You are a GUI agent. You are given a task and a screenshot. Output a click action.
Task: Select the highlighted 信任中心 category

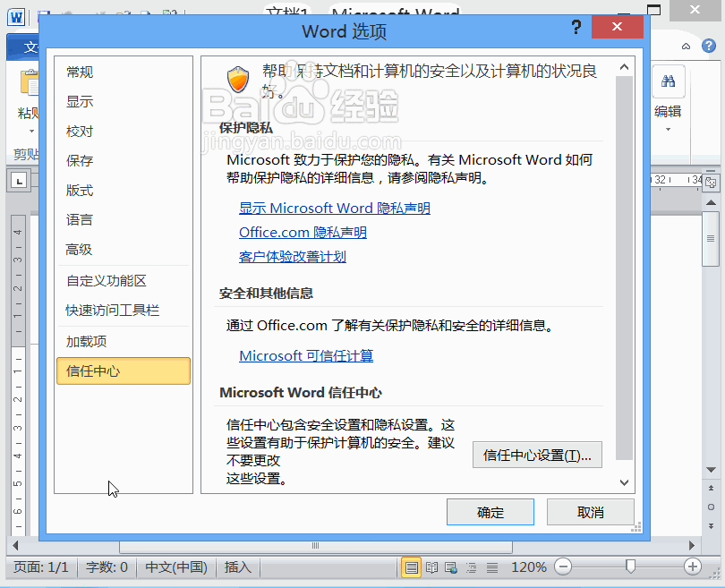[124, 371]
